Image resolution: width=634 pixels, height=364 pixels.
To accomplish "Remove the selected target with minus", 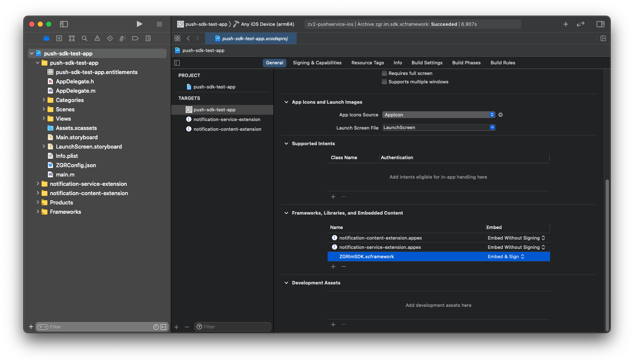I will pyautogui.click(x=187, y=327).
